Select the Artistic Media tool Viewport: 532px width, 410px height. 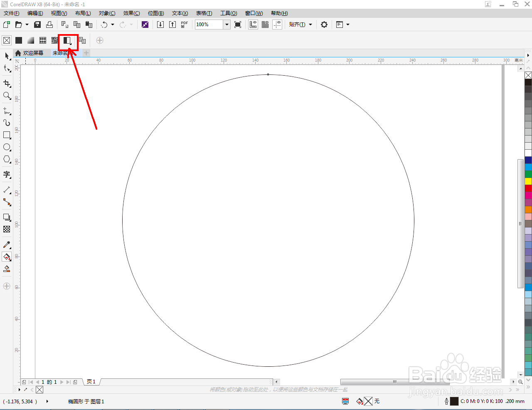(x=7, y=123)
